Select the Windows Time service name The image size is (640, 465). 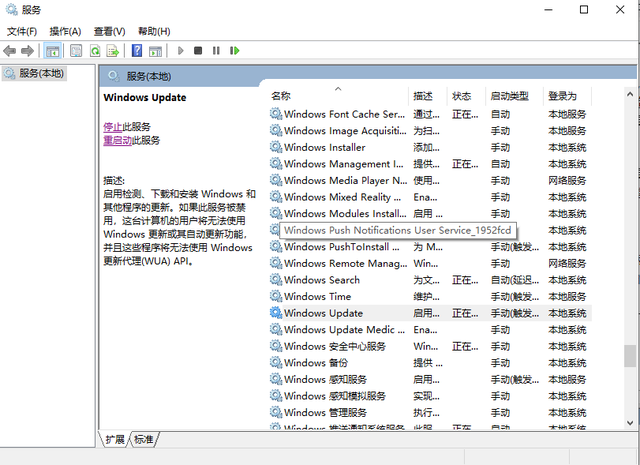point(318,297)
